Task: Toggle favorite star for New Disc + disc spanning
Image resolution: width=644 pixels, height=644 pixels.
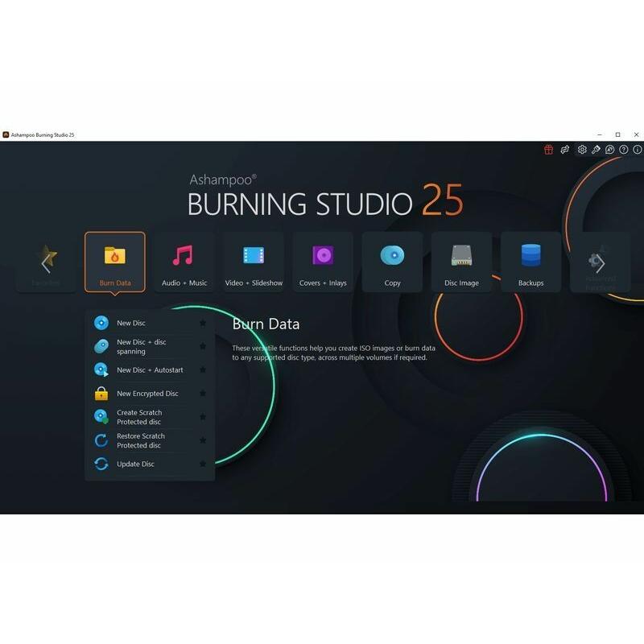Action: [203, 346]
